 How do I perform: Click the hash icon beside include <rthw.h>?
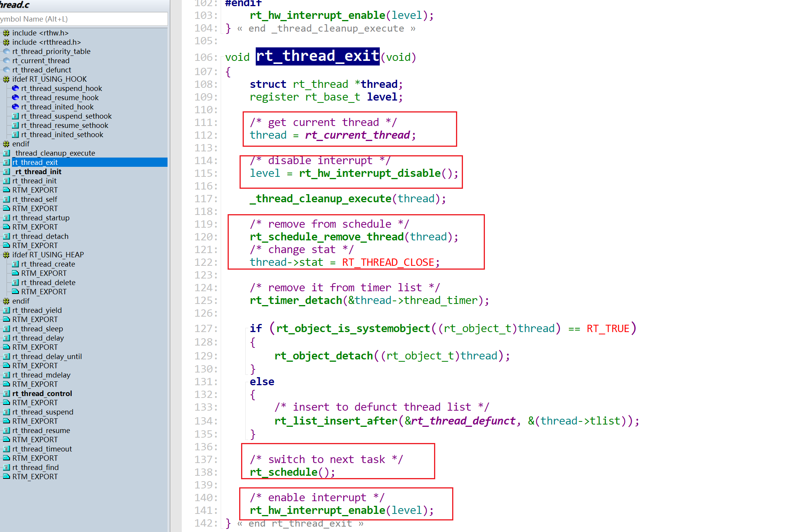pyautogui.click(x=6, y=33)
